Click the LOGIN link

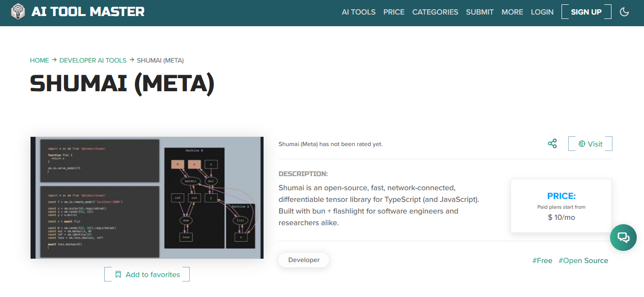pyautogui.click(x=542, y=12)
